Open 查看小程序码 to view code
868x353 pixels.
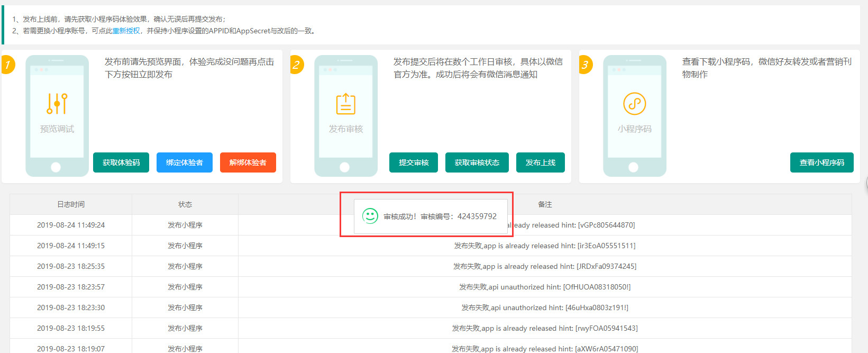pyautogui.click(x=821, y=162)
